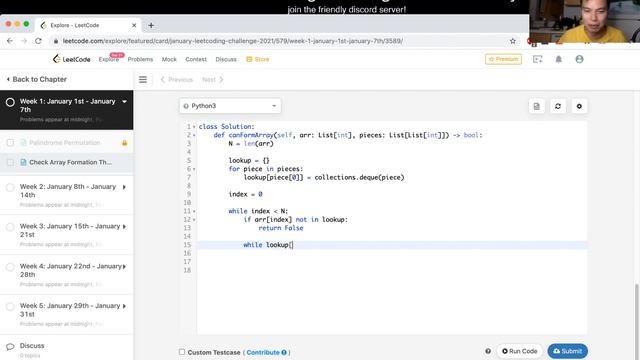This screenshot has height=360, width=640.
Task: Click 'index = 0' on line 9
Action: click(245, 194)
